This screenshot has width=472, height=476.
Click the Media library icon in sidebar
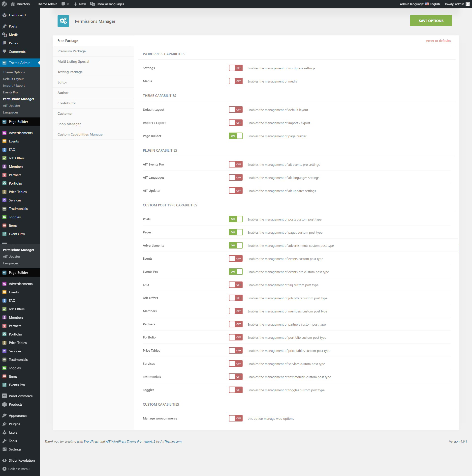(4, 35)
